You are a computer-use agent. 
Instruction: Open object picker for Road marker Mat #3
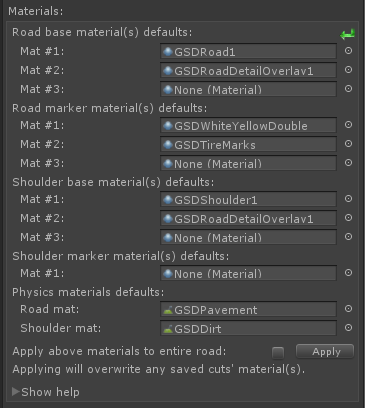(x=348, y=163)
